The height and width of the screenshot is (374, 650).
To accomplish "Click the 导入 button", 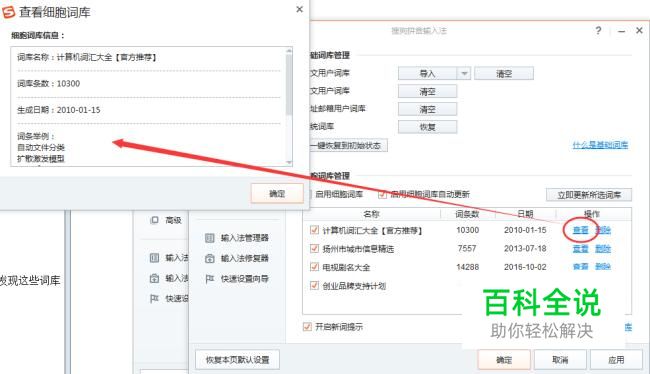I will (x=427, y=73).
